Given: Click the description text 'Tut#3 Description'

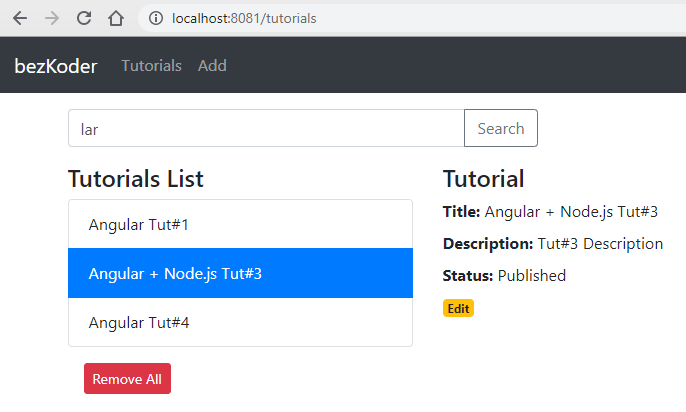Looking at the screenshot, I should pos(600,244).
